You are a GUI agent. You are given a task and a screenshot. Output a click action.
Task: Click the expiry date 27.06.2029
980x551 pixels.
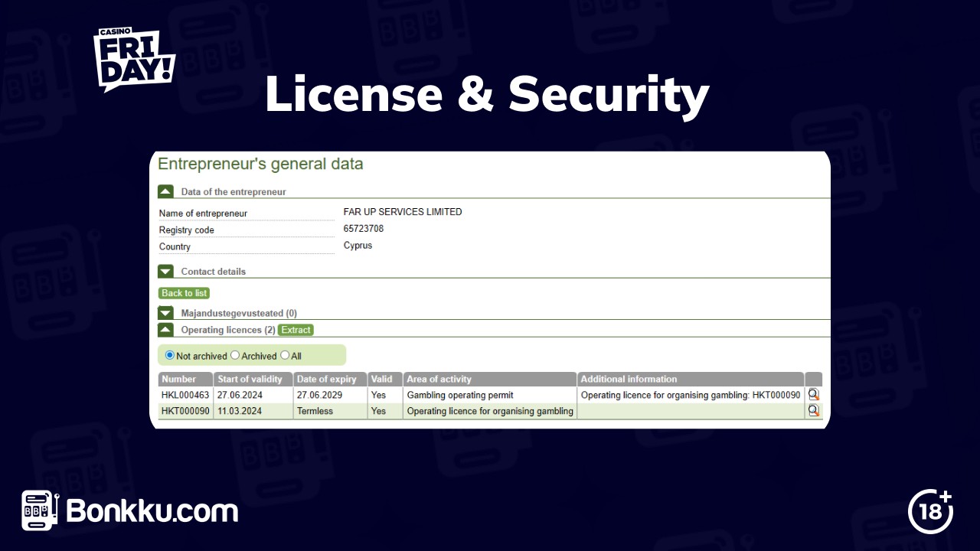[x=319, y=396]
